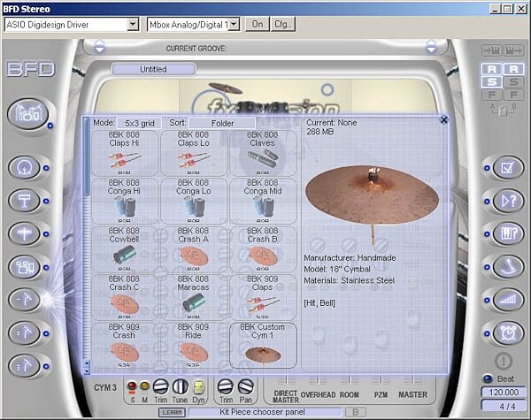Adjust the first Trim knob for CYM 3
The height and width of the screenshot is (420, 531).
click(x=160, y=386)
